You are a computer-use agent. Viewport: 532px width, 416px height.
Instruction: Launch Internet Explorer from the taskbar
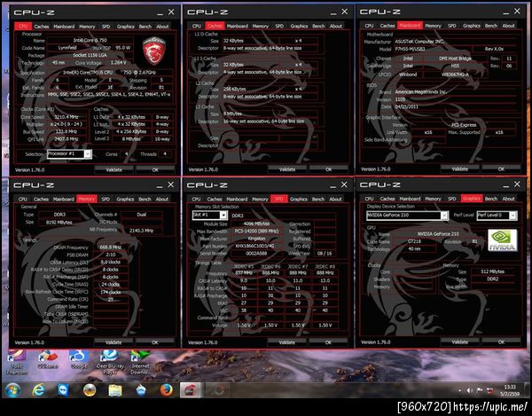click(38, 390)
